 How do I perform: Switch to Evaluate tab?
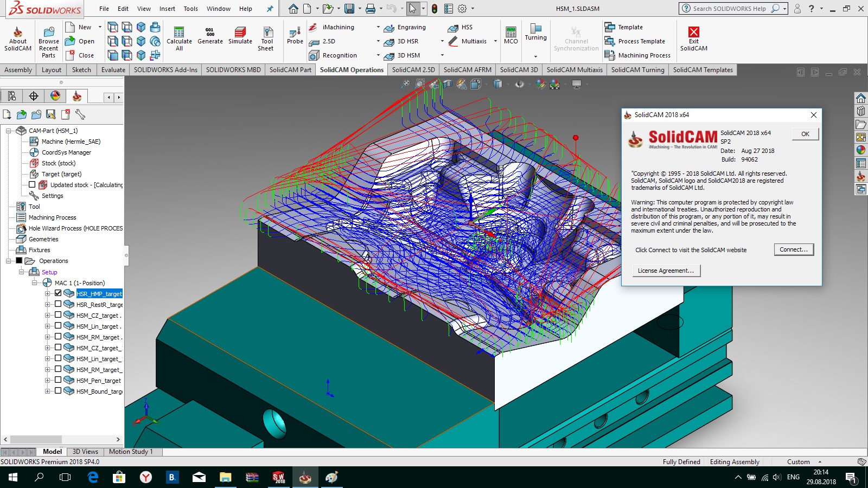pyautogui.click(x=113, y=69)
